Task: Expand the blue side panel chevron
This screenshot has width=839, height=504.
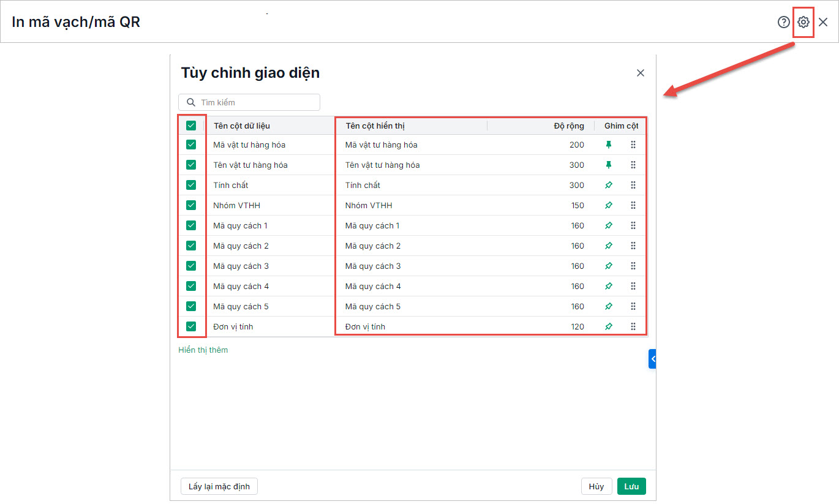Action: click(x=653, y=359)
